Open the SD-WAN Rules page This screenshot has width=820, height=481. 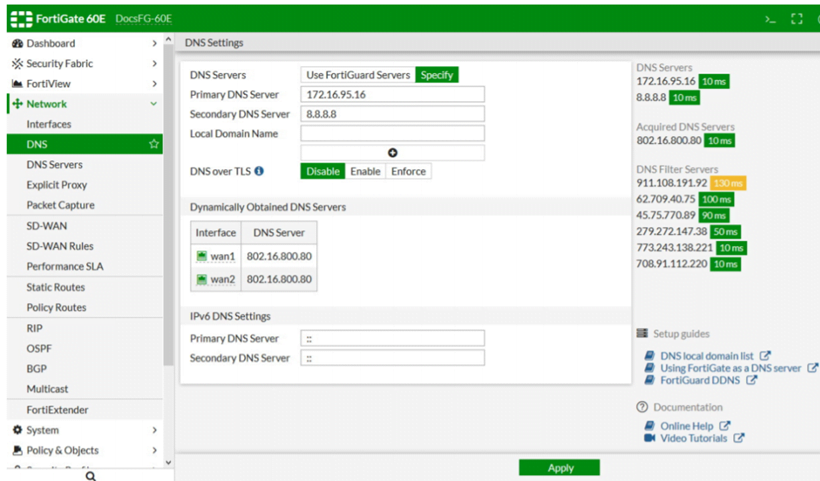click(60, 246)
